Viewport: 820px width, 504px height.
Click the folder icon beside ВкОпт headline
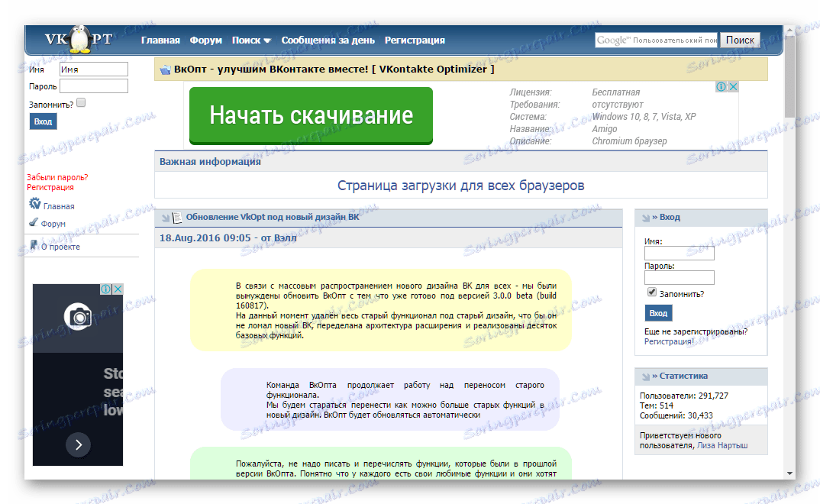tap(165, 69)
